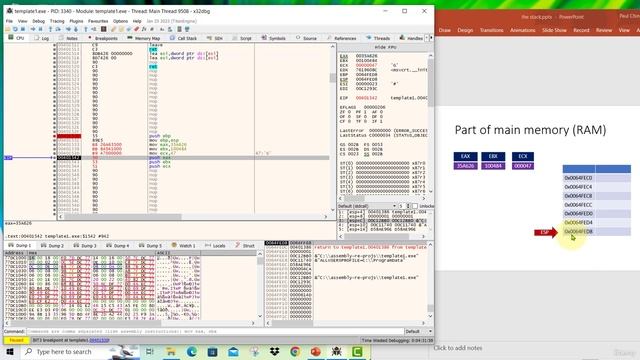The height and width of the screenshot is (360, 640).
Task: Click the Scylla dark square toolbar icon
Action: click(x=104, y=29)
